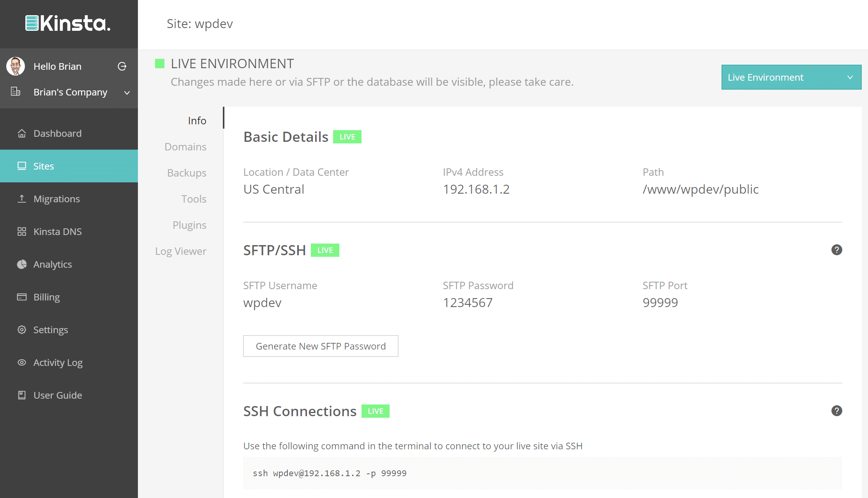Open the User Guide link

click(x=69, y=395)
